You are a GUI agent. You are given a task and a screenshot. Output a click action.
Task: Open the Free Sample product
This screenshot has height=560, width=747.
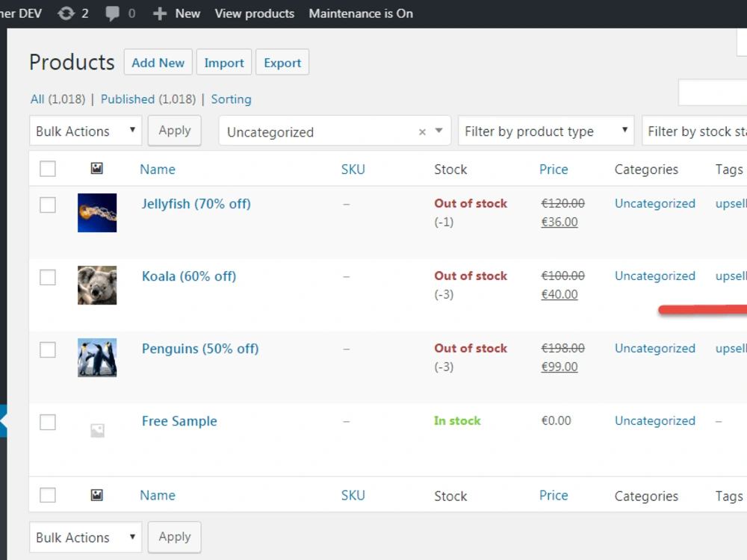[x=179, y=421]
